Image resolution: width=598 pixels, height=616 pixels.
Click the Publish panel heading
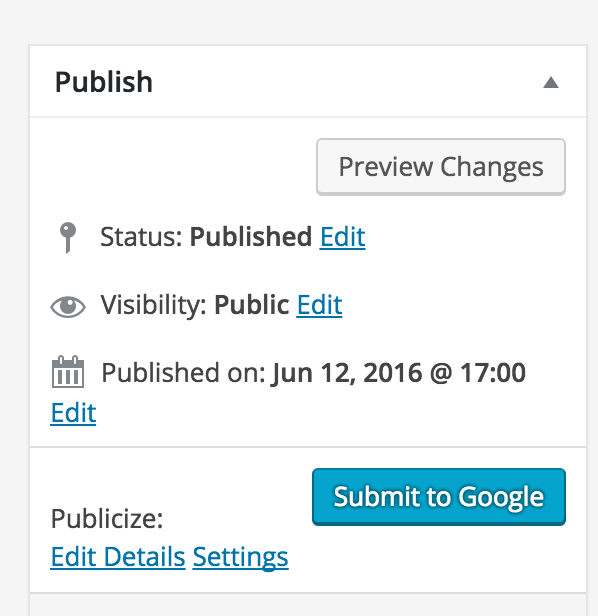[x=104, y=82]
